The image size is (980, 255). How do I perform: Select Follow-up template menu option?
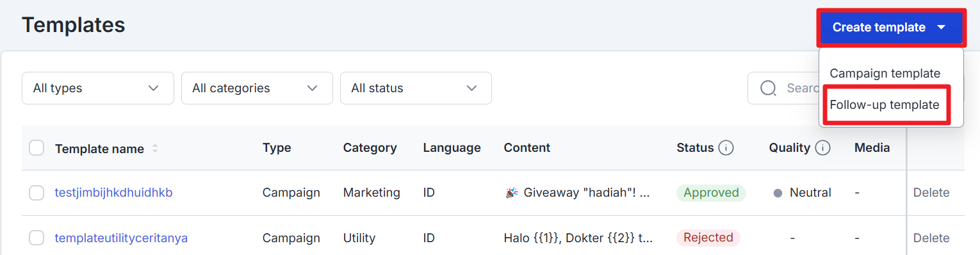point(885,104)
